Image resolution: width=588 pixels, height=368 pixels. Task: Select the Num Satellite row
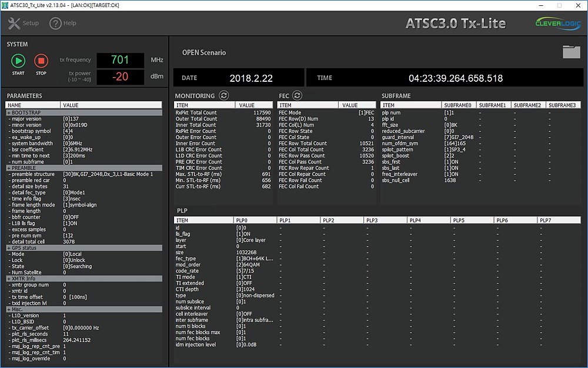tap(83, 273)
